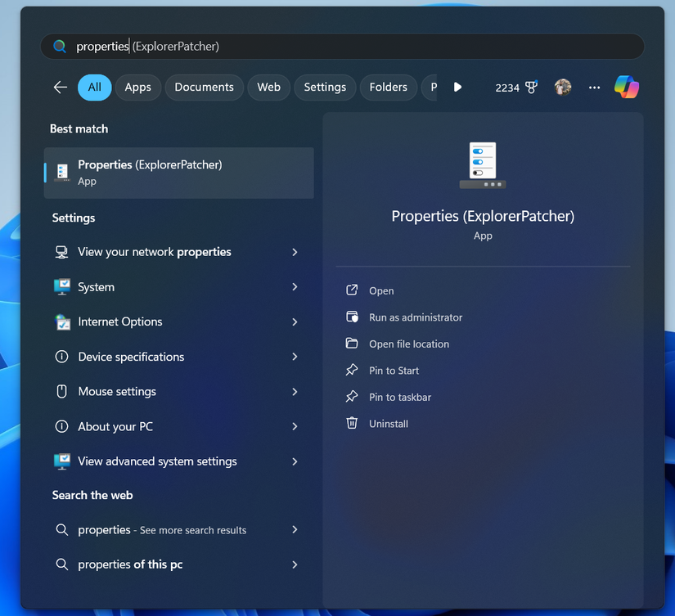Switch to the Apps filter tab

tap(137, 87)
